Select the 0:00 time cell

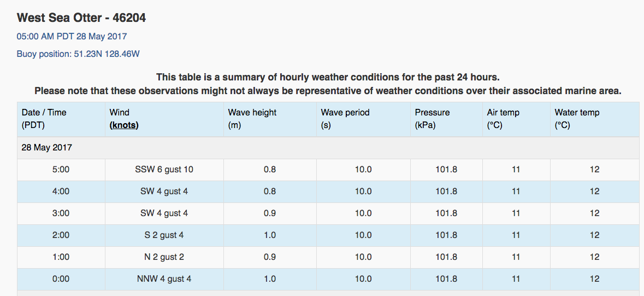pos(61,279)
